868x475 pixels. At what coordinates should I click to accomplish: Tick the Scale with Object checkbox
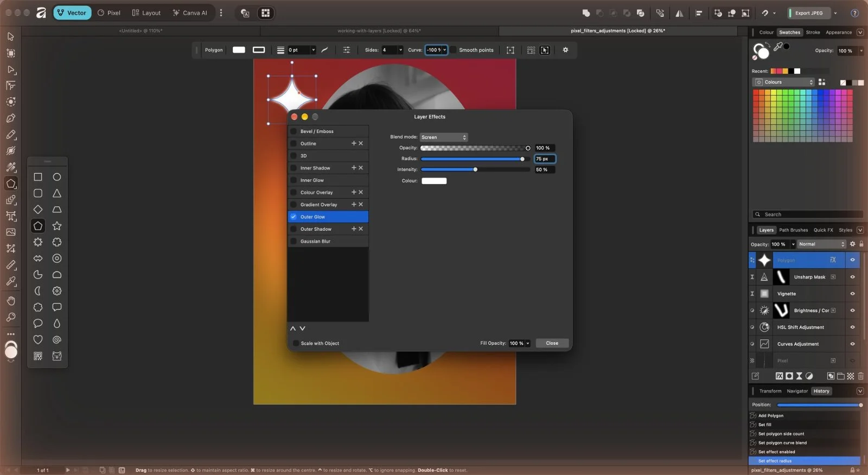[x=296, y=343]
